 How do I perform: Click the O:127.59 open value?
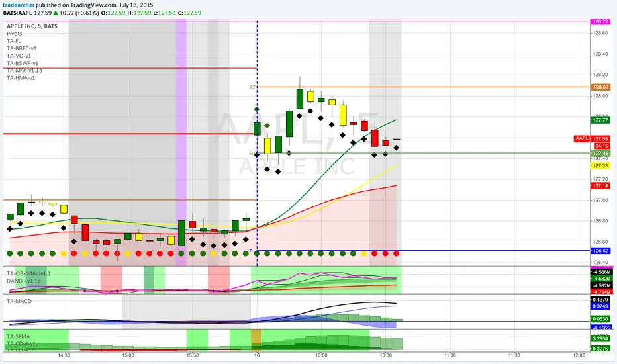pyautogui.click(x=113, y=13)
